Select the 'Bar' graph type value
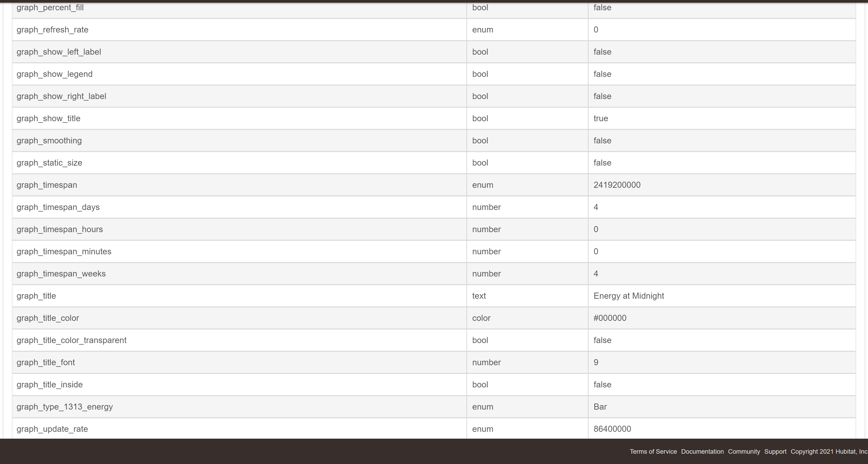868x464 pixels. [600, 407]
